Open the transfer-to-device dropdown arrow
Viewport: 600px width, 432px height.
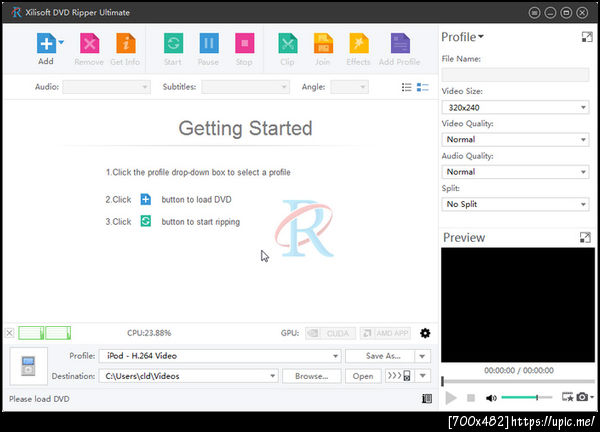[x=423, y=376]
